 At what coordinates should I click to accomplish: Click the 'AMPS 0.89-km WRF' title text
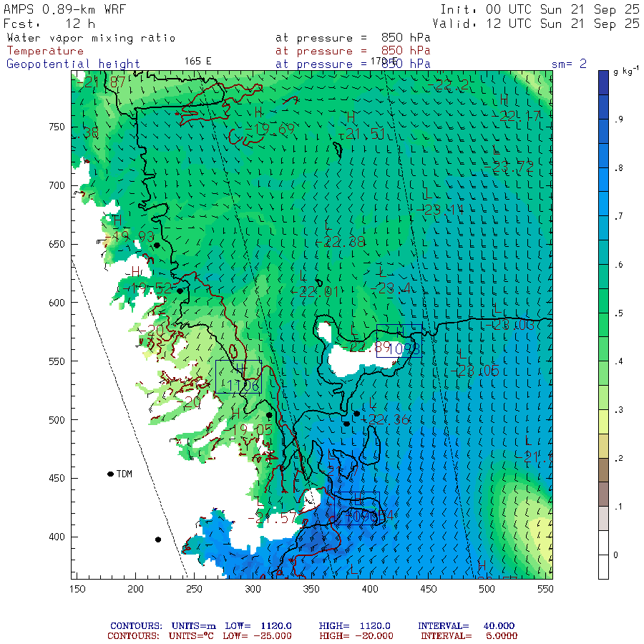pos(64,9)
